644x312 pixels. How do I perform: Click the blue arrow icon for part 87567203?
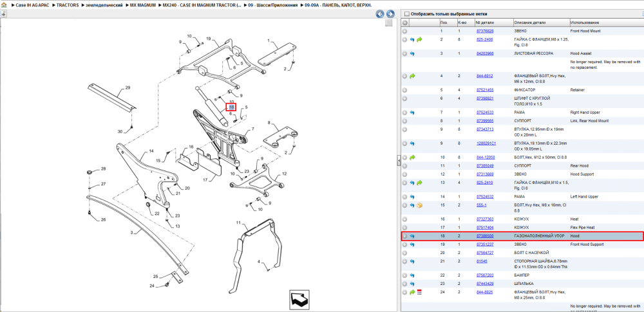(x=412, y=275)
